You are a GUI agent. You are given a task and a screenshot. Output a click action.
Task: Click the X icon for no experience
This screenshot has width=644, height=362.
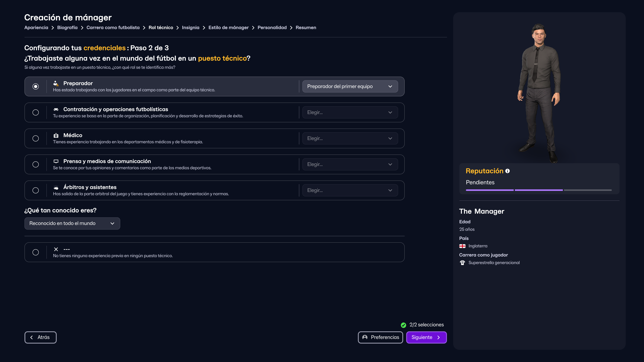tap(56, 249)
